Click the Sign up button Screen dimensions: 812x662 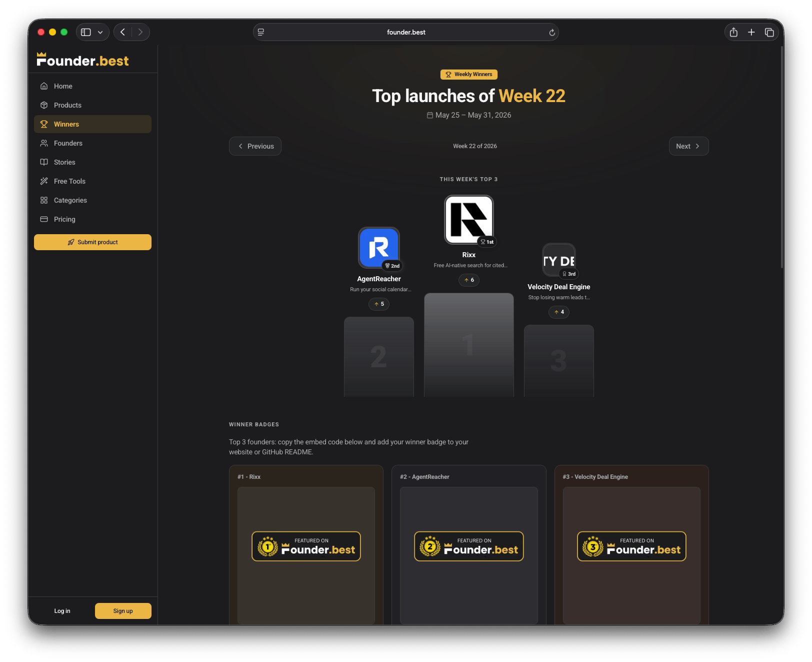(x=123, y=611)
